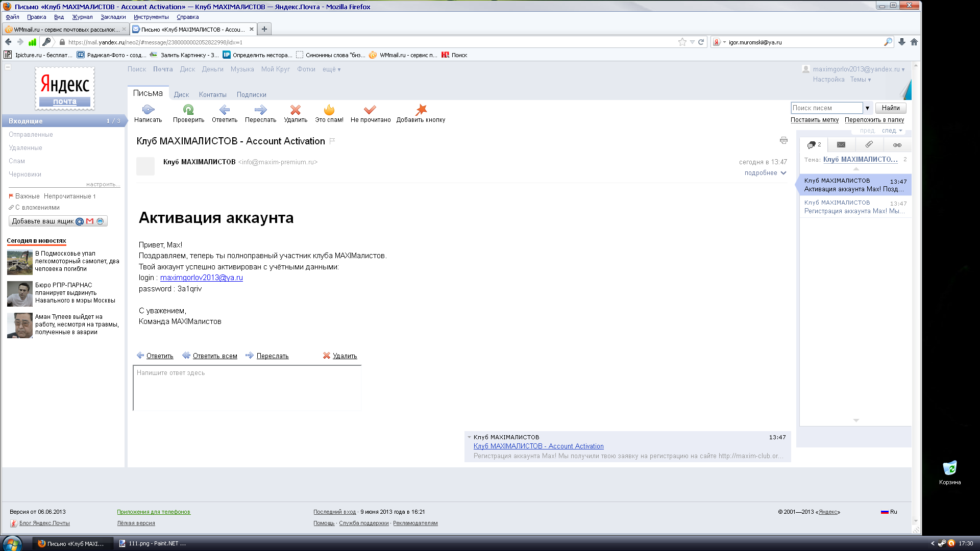Open the Файл menu

[12, 17]
